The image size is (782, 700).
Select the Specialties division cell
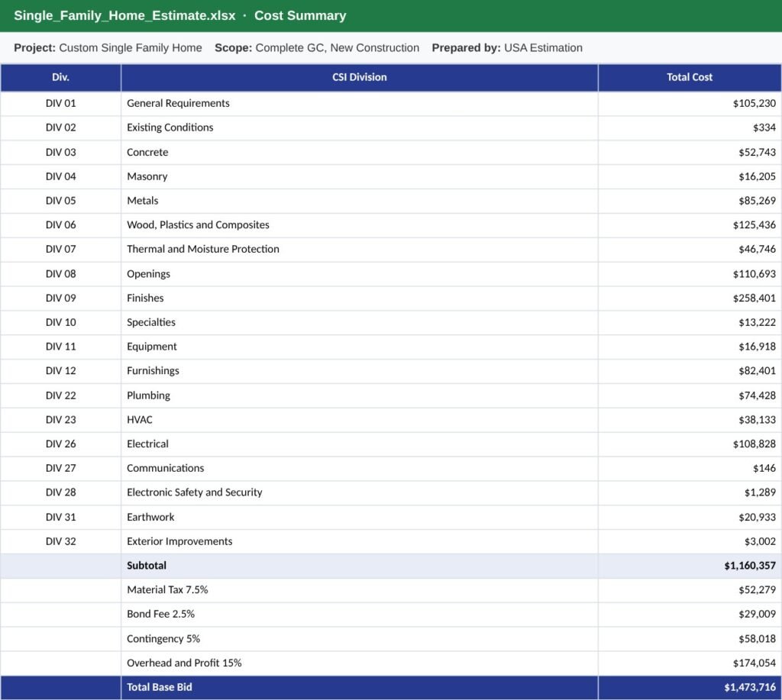click(x=359, y=322)
